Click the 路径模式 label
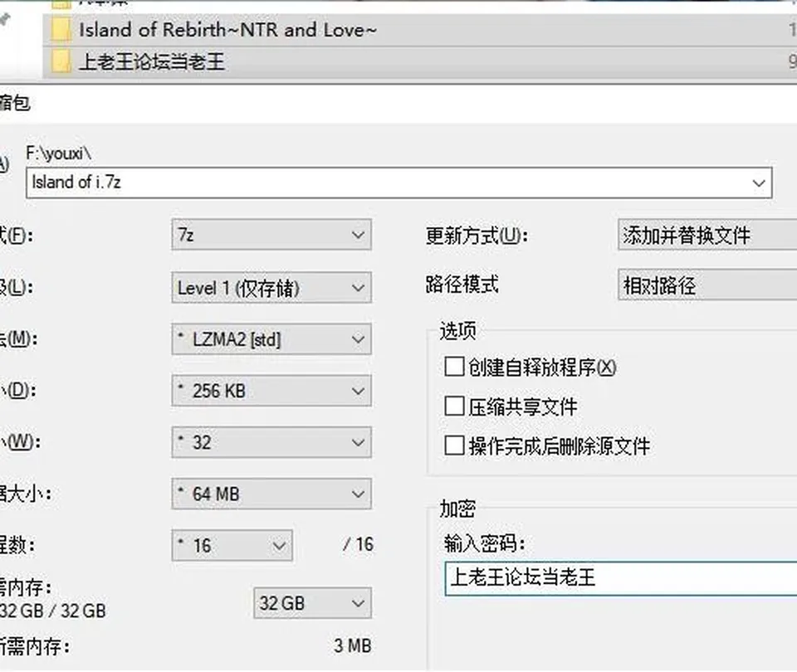 tap(462, 285)
